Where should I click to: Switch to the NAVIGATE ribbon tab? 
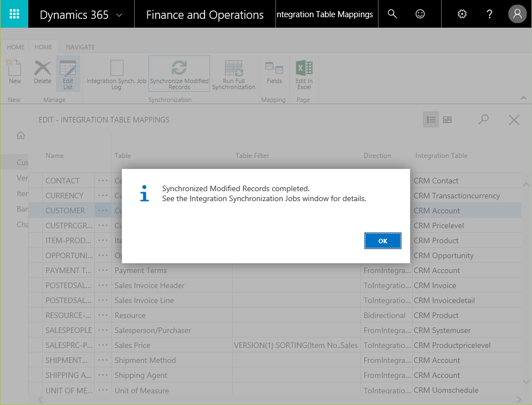[80, 47]
